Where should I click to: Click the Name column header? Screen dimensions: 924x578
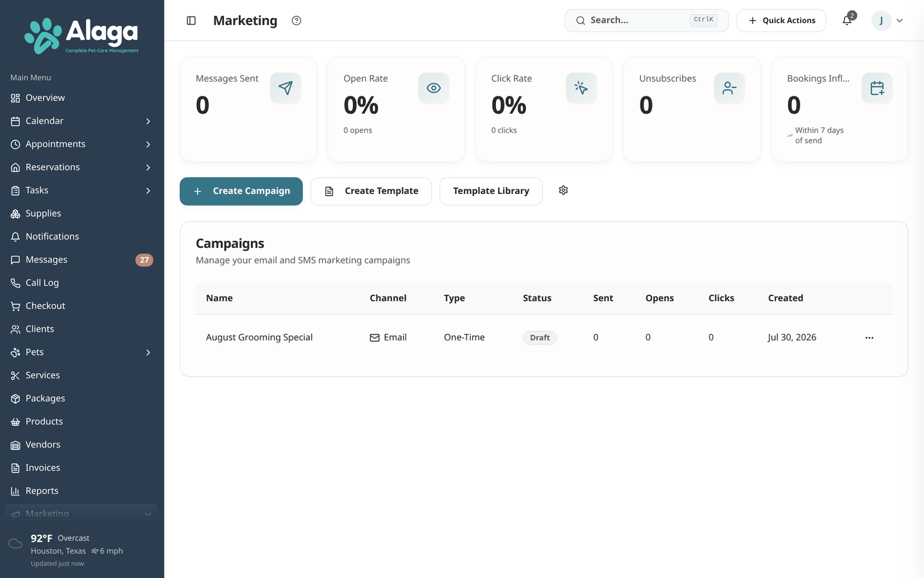pyautogui.click(x=219, y=298)
